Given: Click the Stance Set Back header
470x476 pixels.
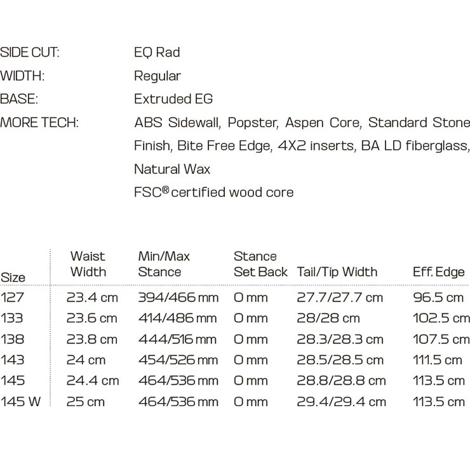Looking at the screenshot, I should tap(260, 264).
